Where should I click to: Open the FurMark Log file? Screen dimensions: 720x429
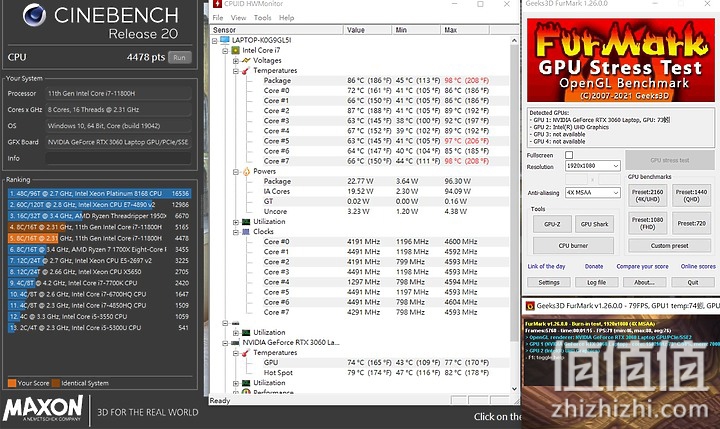pyautogui.click(x=596, y=282)
